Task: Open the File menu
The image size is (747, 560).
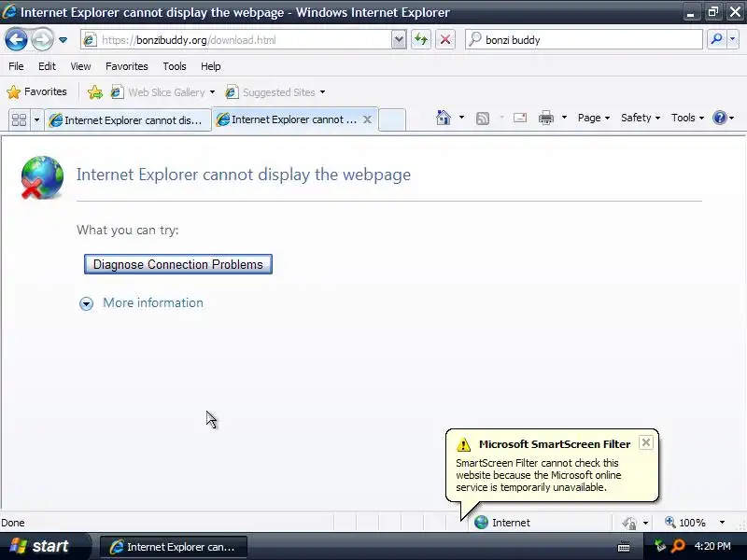Action: (x=16, y=66)
